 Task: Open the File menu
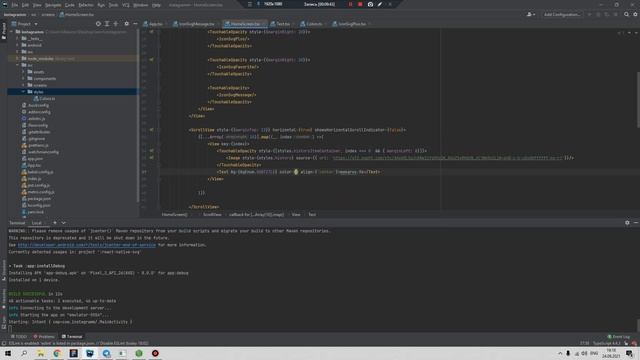(x=15, y=5)
